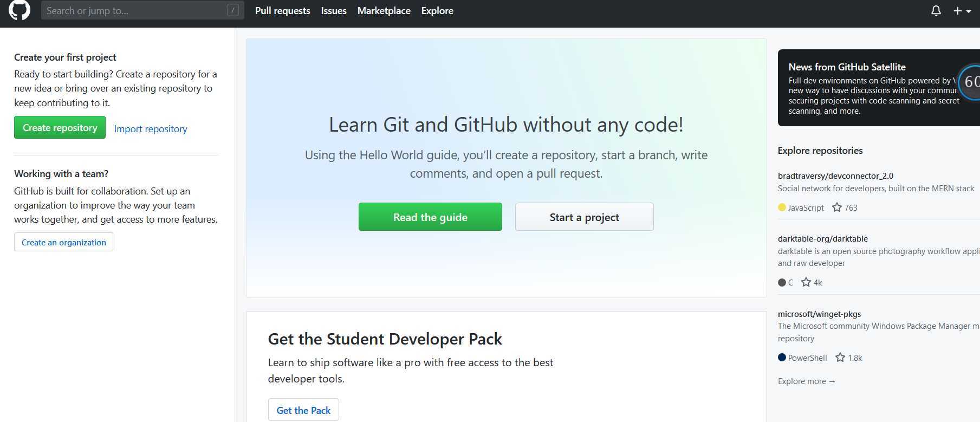
Task: Expand the plus create-new dropdown
Action: coord(962,11)
